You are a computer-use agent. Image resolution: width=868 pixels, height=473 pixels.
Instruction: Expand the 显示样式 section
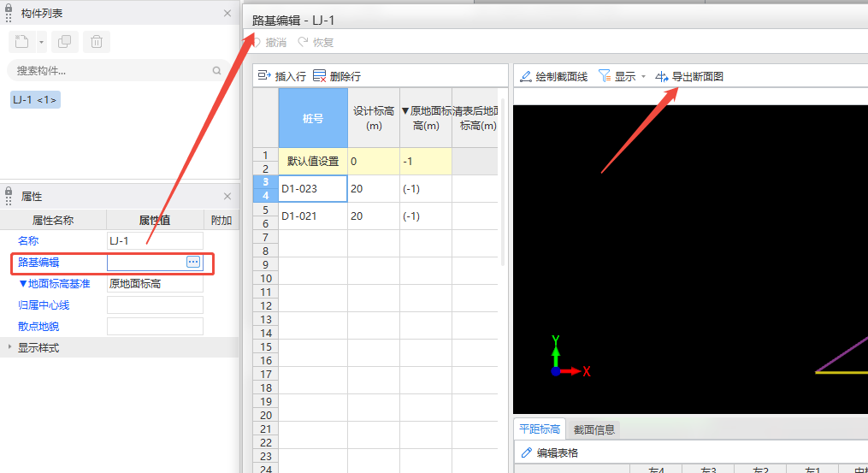tap(11, 347)
